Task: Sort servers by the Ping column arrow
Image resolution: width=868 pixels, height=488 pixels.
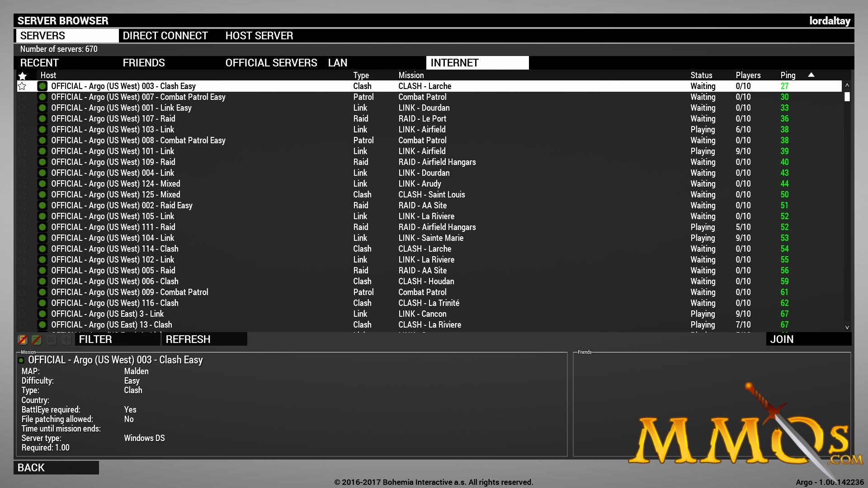Action: click(811, 75)
